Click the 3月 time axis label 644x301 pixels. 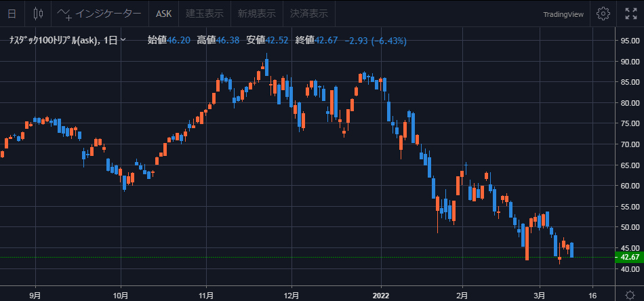[x=540, y=295]
